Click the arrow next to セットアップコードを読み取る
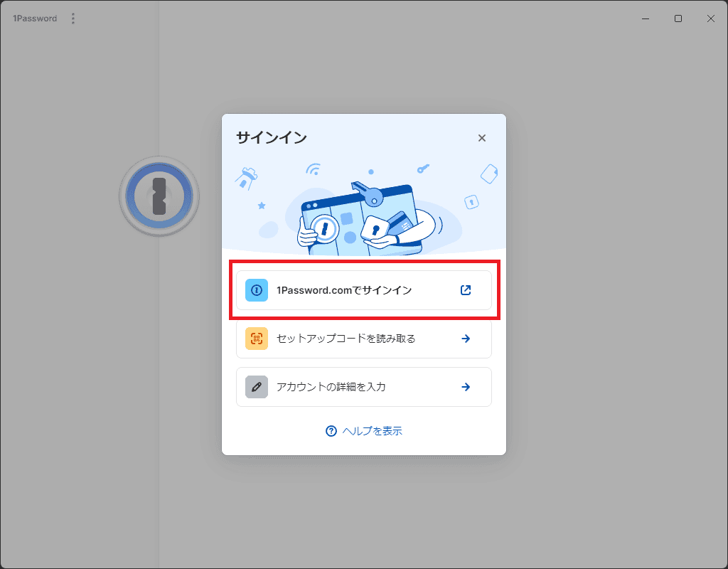The width and height of the screenshot is (728, 569). click(466, 339)
